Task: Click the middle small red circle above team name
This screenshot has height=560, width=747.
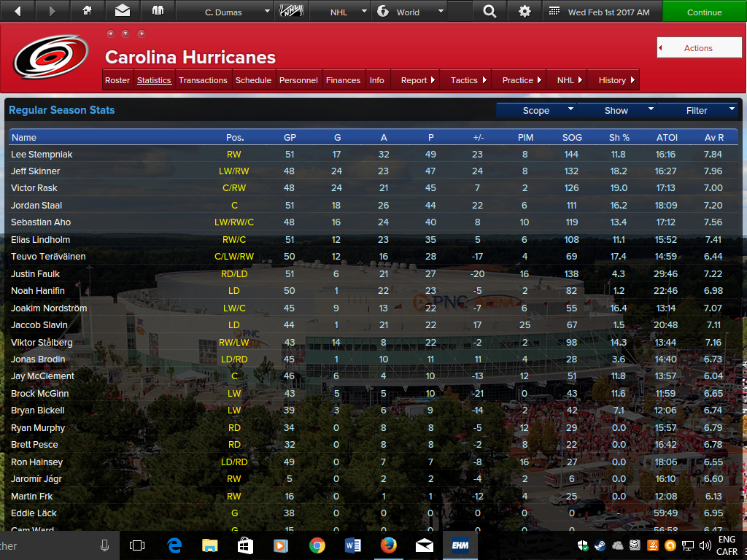Action: [125, 34]
